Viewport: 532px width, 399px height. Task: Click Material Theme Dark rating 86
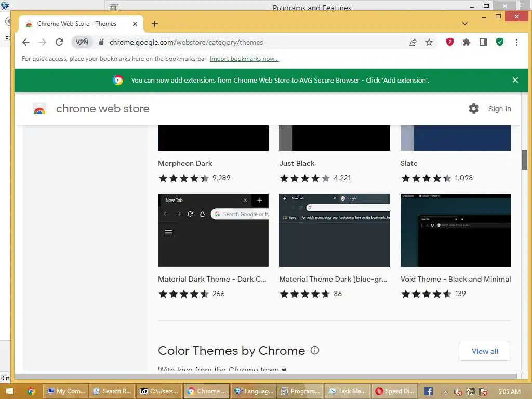coord(311,294)
